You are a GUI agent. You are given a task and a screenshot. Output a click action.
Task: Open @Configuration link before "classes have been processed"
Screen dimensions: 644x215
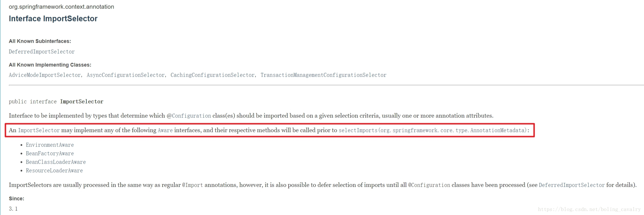(429, 185)
